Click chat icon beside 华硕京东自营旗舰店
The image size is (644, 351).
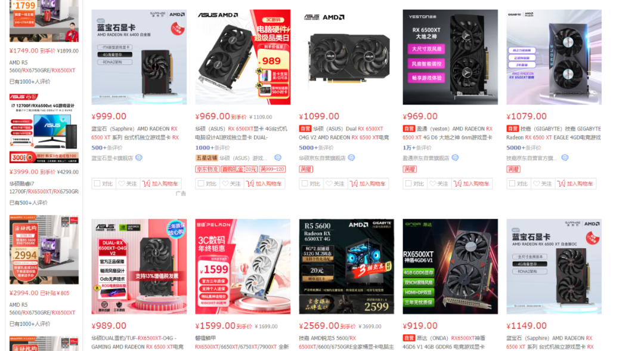click(x=351, y=158)
